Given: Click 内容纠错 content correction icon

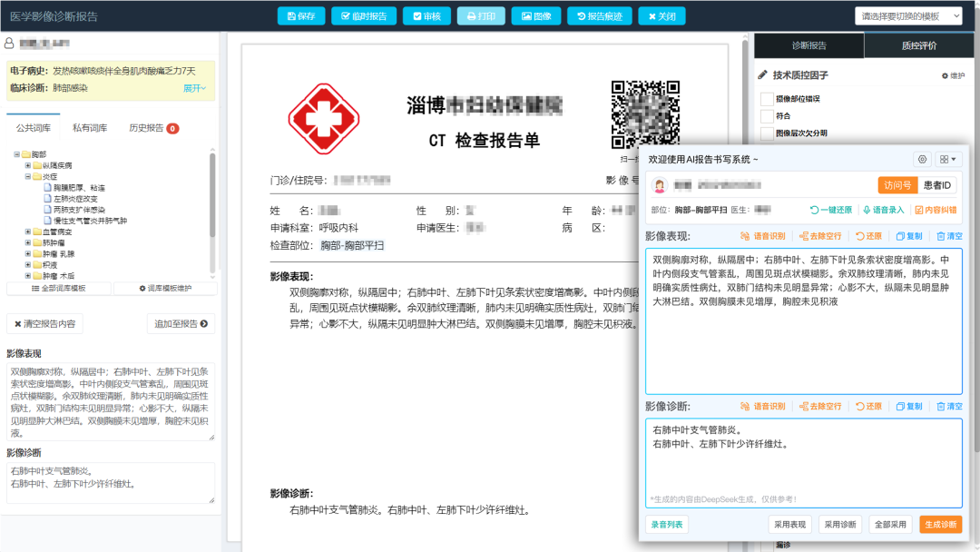Looking at the screenshot, I should click(935, 210).
